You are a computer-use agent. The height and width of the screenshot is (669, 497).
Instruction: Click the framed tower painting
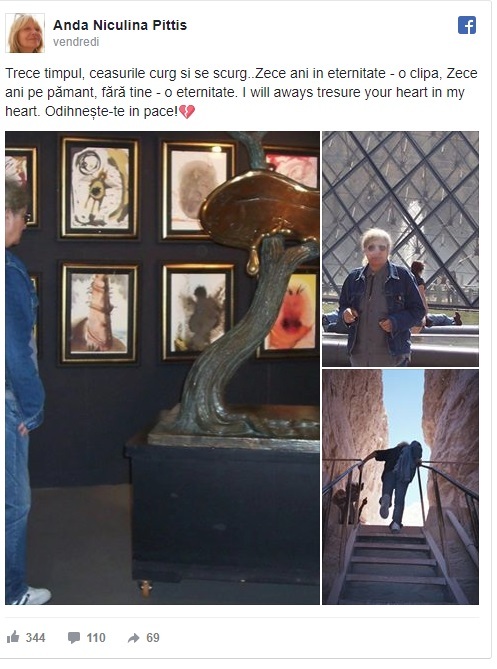99,314
